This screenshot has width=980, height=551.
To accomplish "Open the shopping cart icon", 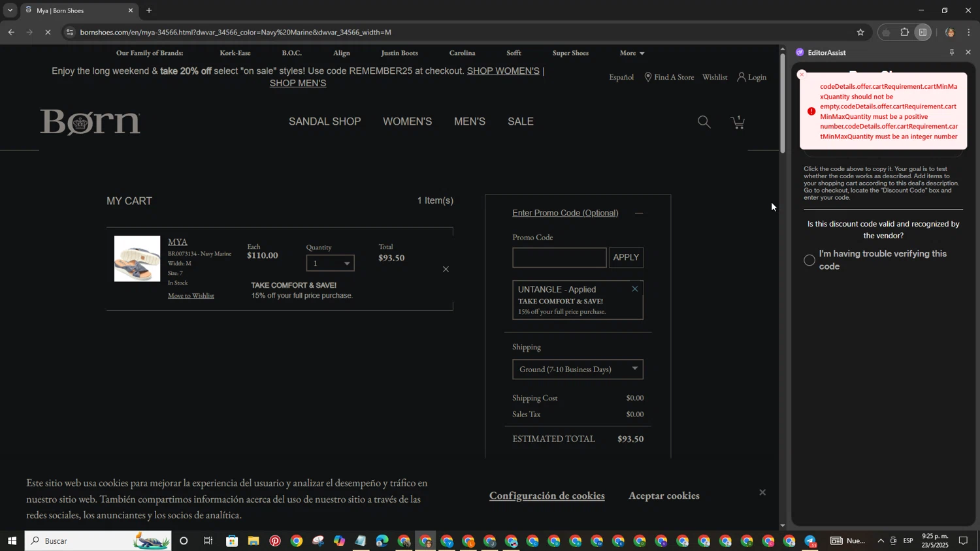I will (x=738, y=122).
